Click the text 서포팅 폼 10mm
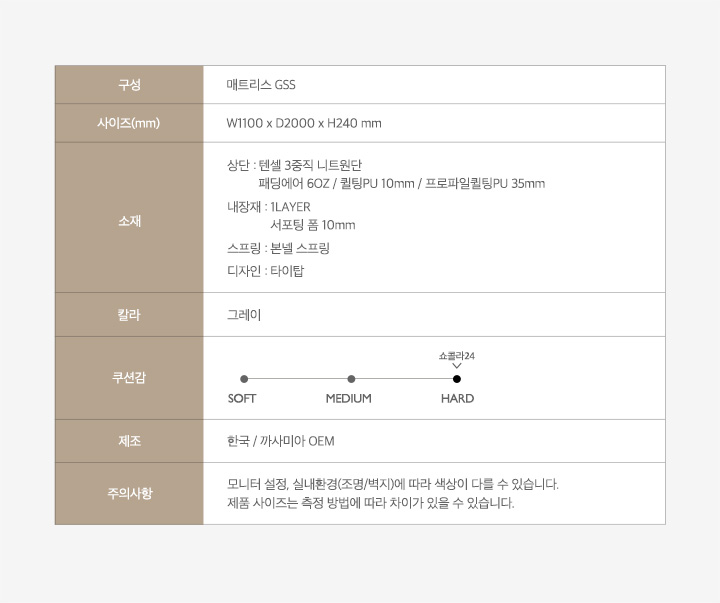Image resolution: width=720 pixels, height=603 pixels. pyautogui.click(x=313, y=225)
